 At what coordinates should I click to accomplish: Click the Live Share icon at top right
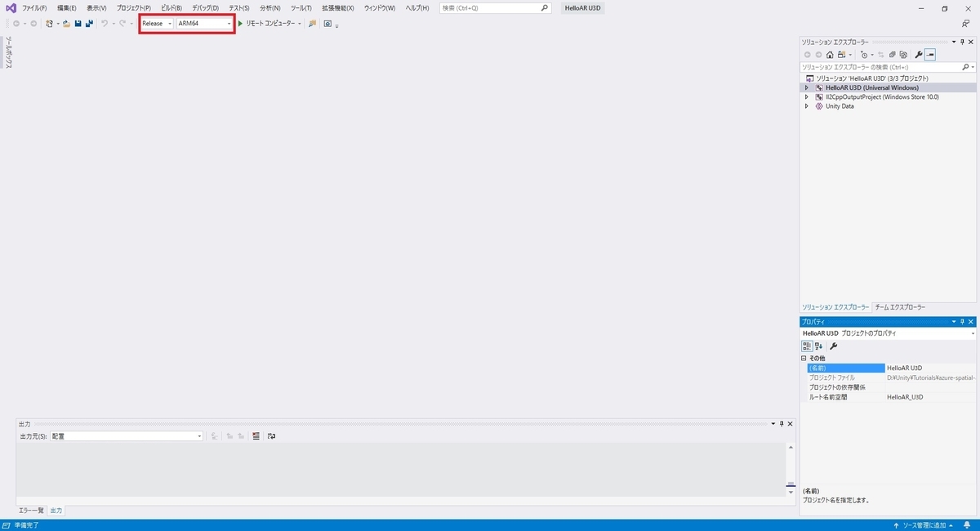965,24
